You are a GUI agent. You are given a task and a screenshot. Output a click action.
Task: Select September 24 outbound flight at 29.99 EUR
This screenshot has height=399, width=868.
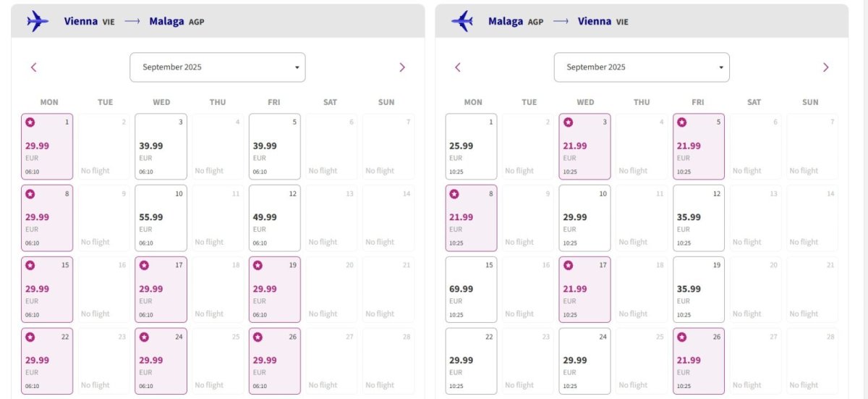coord(161,361)
